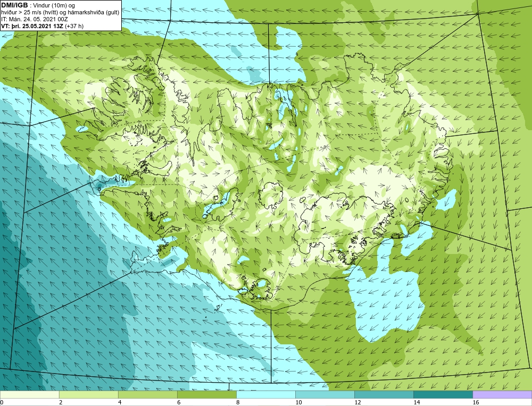532x406 pixels.
Task: Click the legend label '12'
Action: coord(358,402)
